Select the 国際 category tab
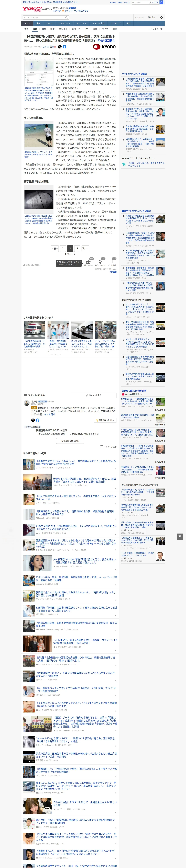This screenshot has height=868, width=186. coord(44,29)
